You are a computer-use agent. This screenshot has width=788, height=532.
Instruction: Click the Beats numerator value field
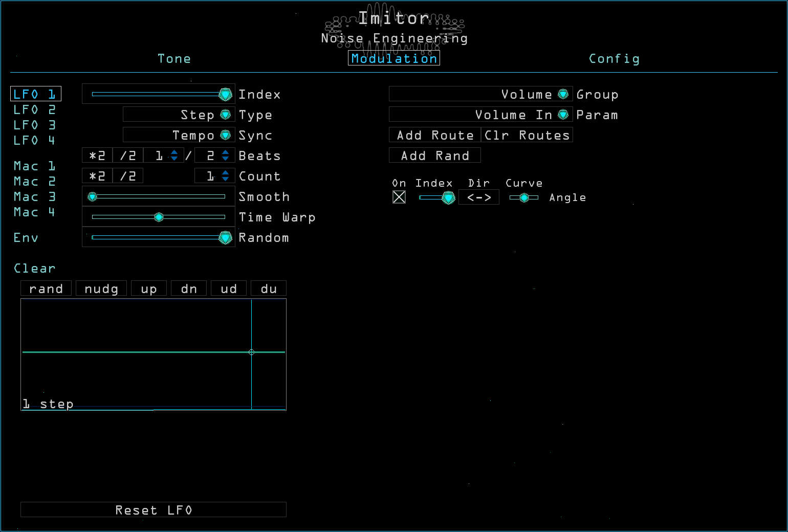159,155
